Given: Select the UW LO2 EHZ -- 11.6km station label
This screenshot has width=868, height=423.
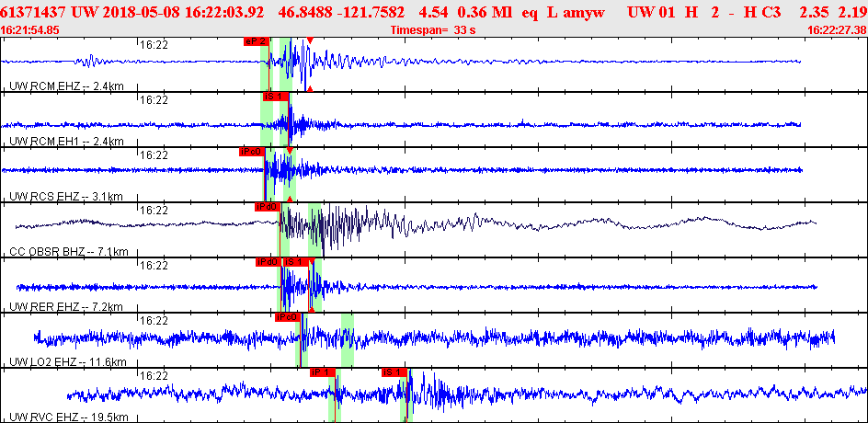Looking at the screenshot, I should [x=67, y=362].
